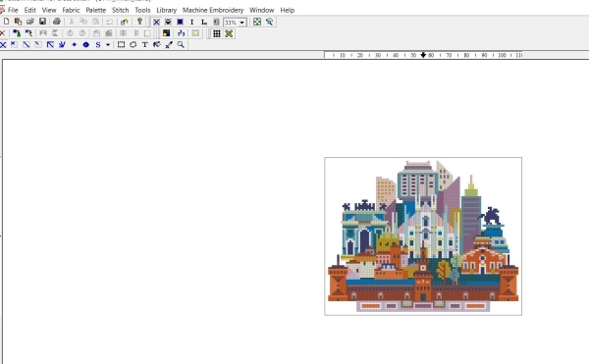Click the I view mode icon
This screenshot has height=364, width=589.
(x=192, y=23)
